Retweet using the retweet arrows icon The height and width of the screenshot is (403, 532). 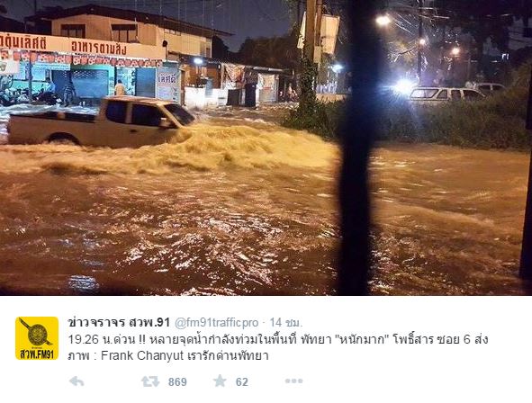[x=150, y=381]
